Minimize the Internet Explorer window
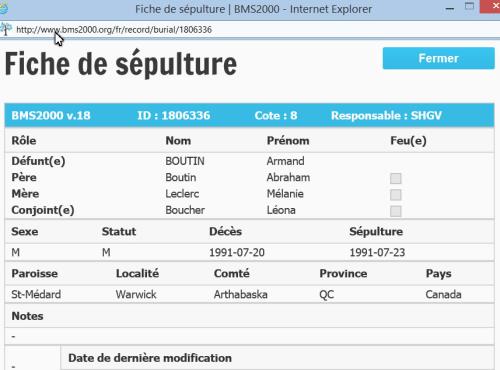The width and height of the screenshot is (500, 370). point(450,9)
